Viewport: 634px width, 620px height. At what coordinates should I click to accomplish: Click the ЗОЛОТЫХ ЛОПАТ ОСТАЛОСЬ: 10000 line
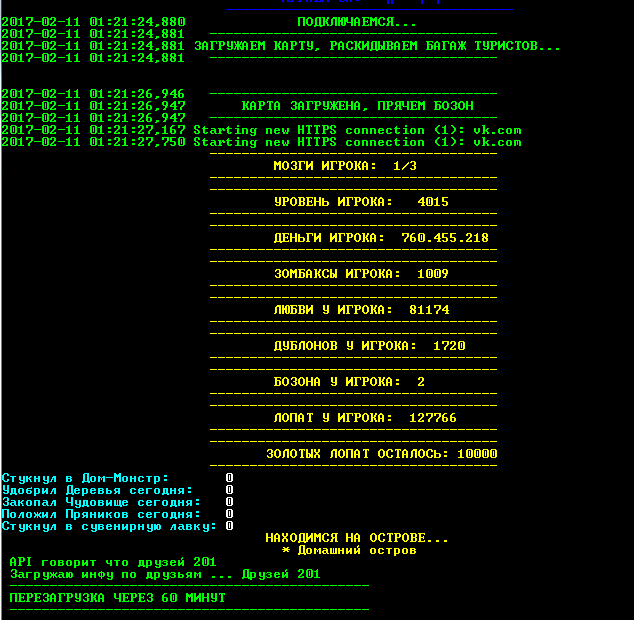pos(381,454)
